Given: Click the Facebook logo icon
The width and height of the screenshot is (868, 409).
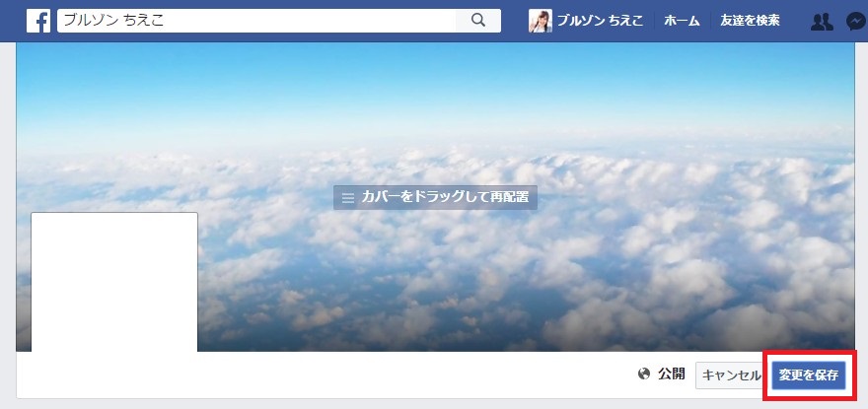Looking at the screenshot, I should click(x=38, y=21).
